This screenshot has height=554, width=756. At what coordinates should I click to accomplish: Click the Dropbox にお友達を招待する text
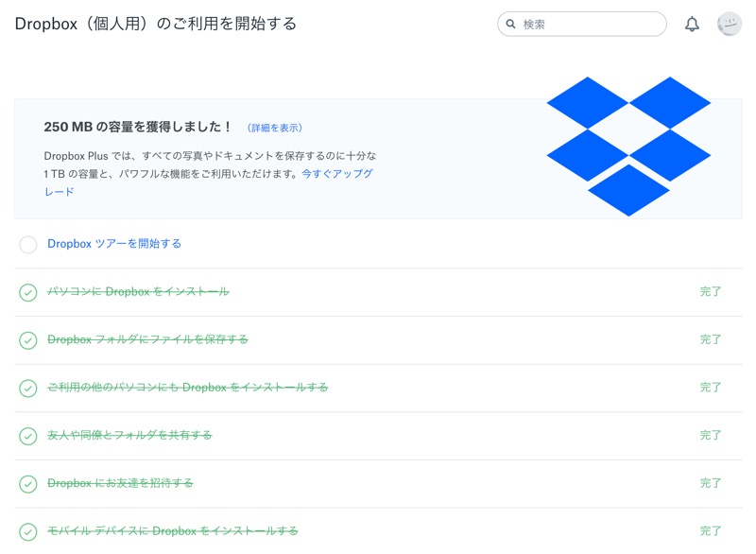(x=120, y=483)
